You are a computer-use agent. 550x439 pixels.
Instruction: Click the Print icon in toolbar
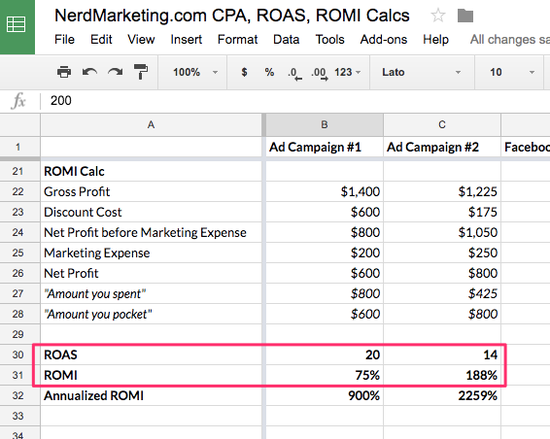point(64,72)
